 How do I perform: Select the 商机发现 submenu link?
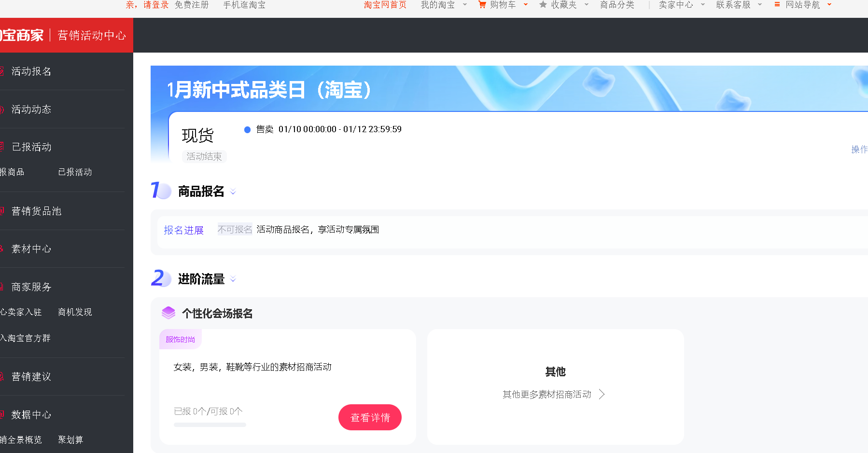(x=75, y=312)
